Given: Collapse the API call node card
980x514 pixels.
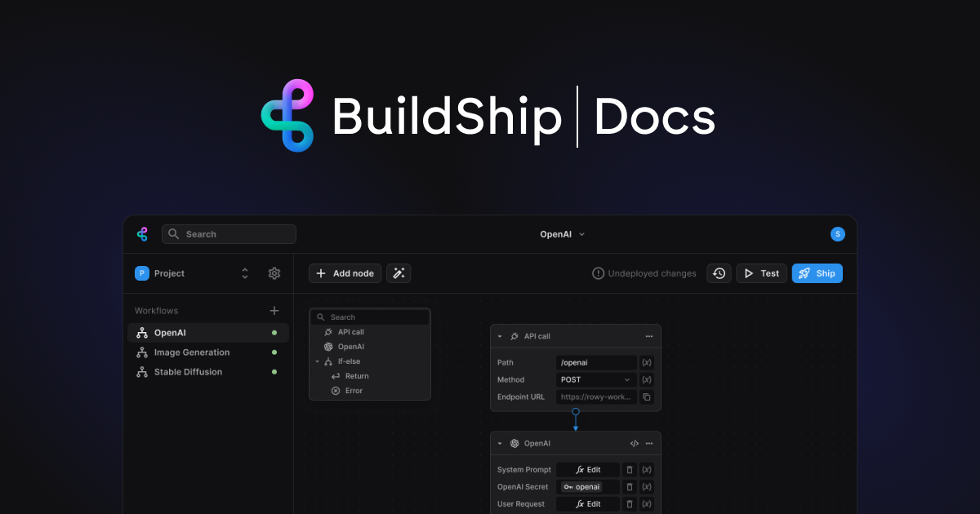Looking at the screenshot, I should [x=500, y=336].
